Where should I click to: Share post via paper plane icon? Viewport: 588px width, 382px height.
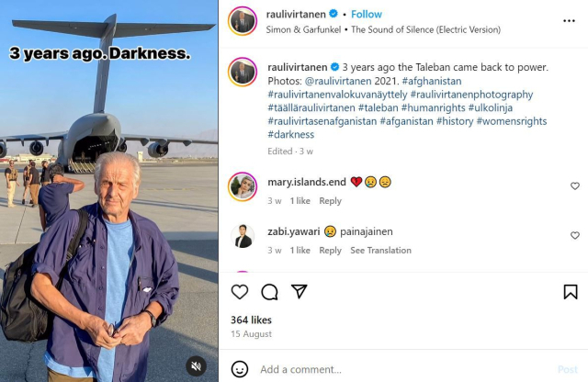(300, 292)
